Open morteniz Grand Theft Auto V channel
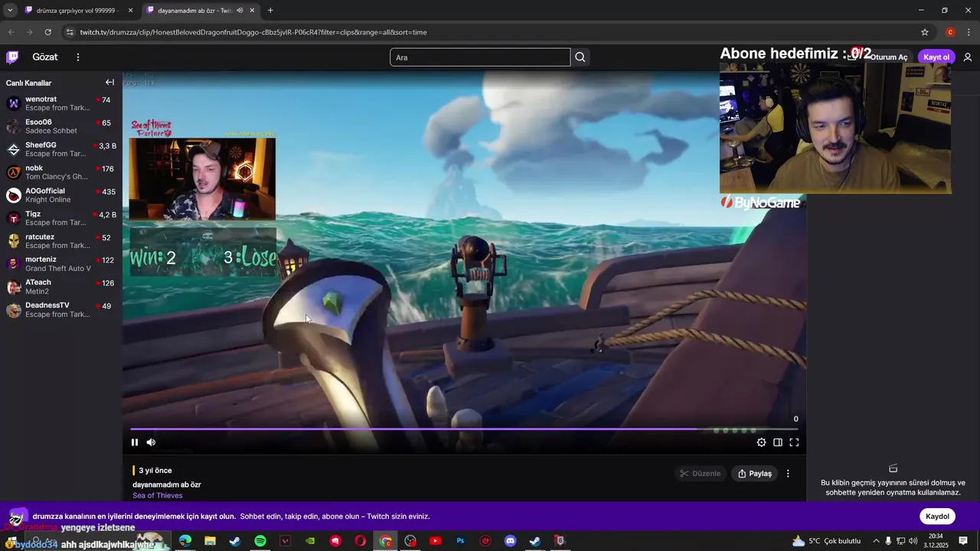This screenshot has height=551, width=980. (x=60, y=264)
